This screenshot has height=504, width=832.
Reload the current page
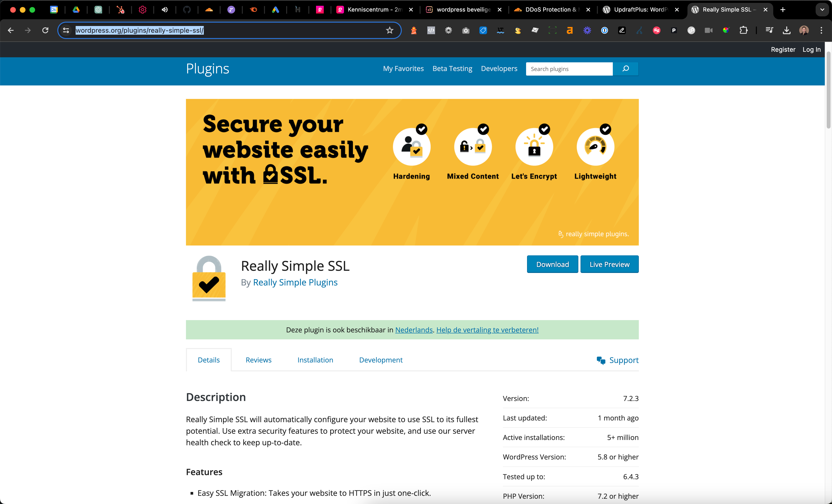[x=45, y=30]
